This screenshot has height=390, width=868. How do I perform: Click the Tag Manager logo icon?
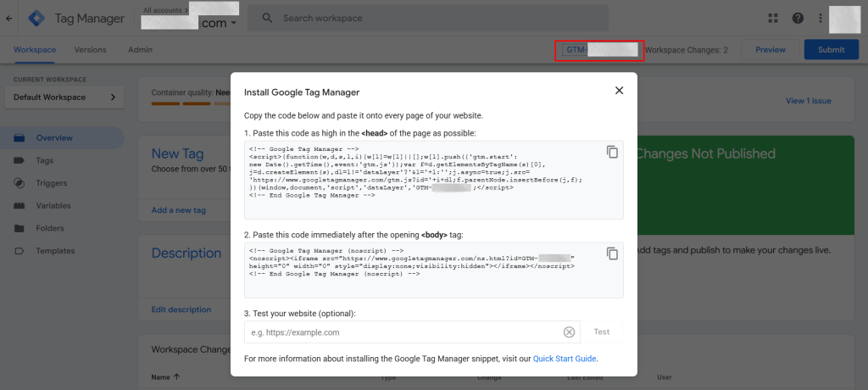(x=37, y=19)
